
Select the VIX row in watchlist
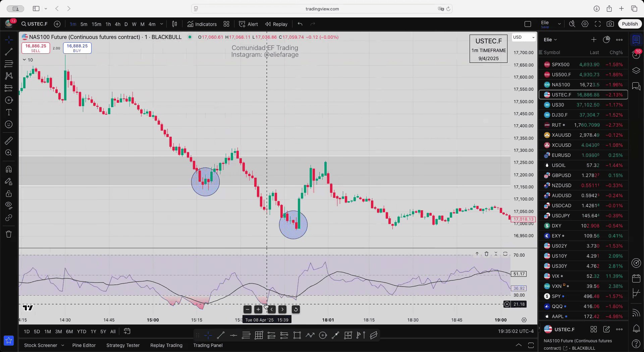tap(583, 276)
